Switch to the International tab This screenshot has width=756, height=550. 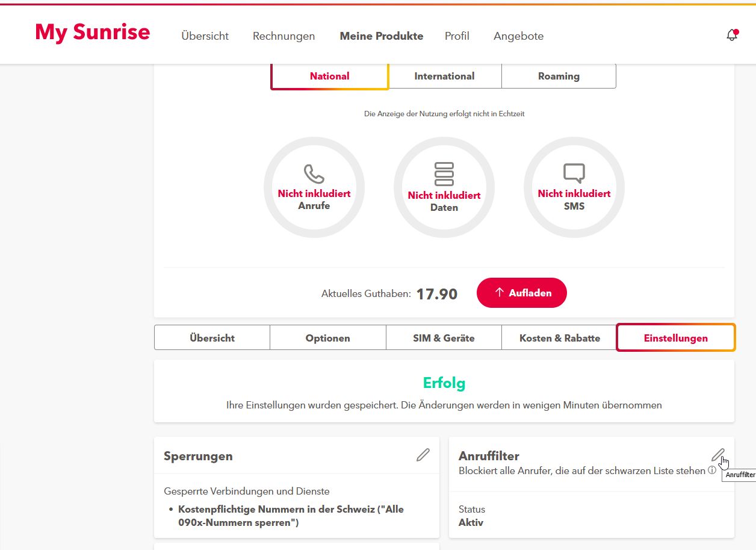click(x=444, y=77)
